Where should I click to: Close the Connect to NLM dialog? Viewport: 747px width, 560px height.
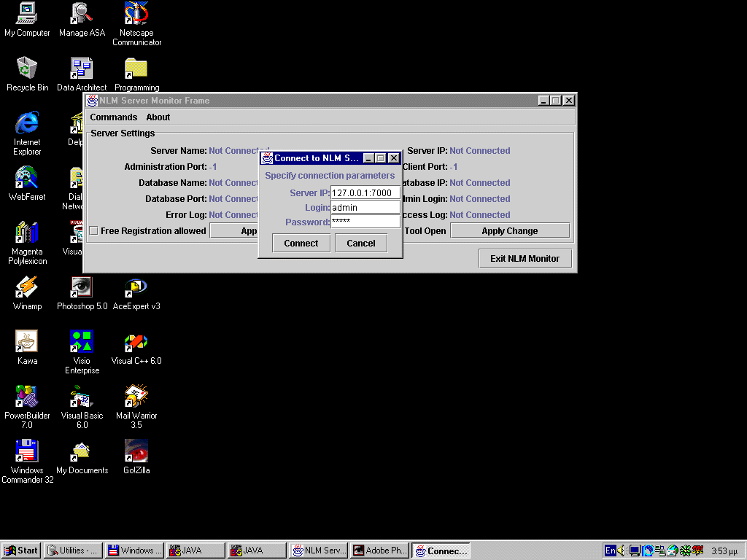393,158
